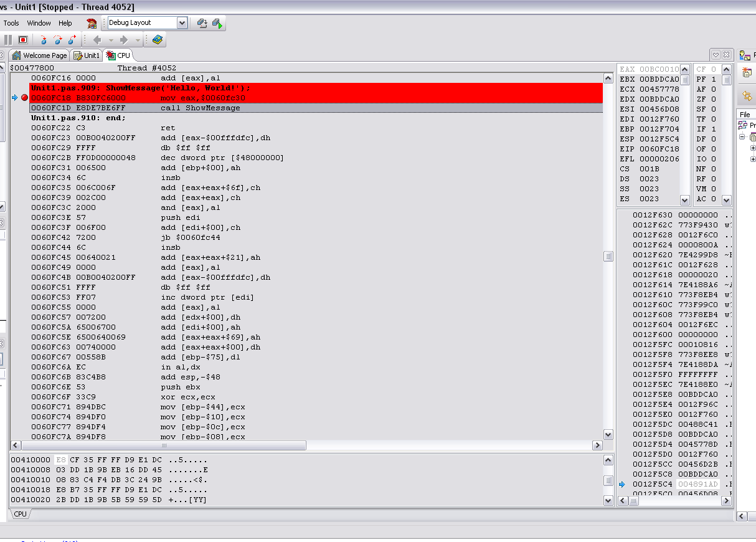Toggle the PF flag value
The height and width of the screenshot is (542, 756).
pyautogui.click(x=714, y=79)
